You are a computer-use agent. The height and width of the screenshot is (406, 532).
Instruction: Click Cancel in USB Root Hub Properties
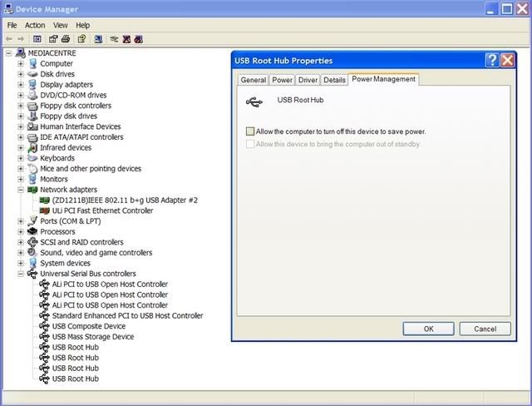pyautogui.click(x=485, y=329)
